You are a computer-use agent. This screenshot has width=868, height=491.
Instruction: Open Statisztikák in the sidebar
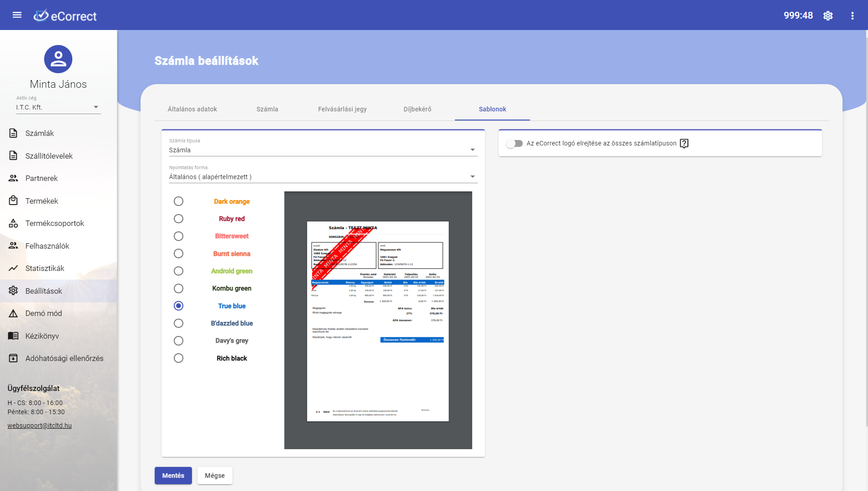[58, 268]
